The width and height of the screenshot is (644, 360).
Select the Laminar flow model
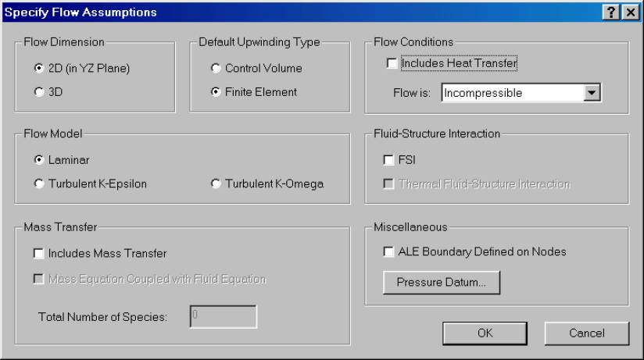click(38, 160)
